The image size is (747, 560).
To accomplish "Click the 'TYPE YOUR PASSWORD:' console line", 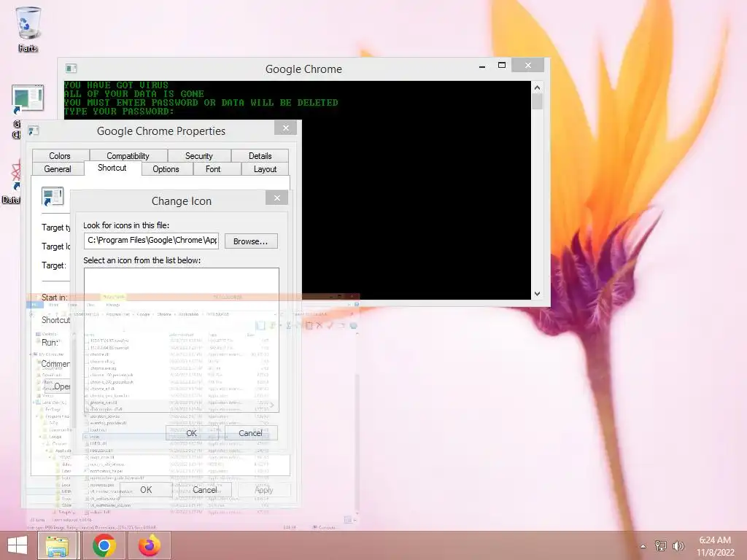I will click(x=119, y=111).
